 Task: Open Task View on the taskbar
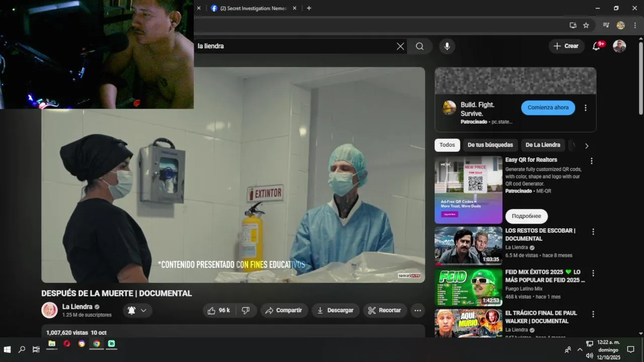click(36, 349)
